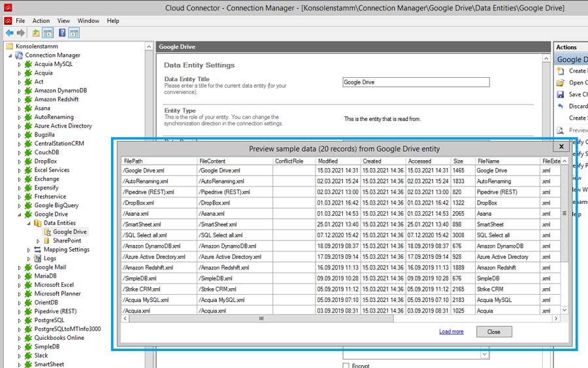Click the blue Back arrow toolbar icon
Screen dimensions: 588x368
[9, 33]
